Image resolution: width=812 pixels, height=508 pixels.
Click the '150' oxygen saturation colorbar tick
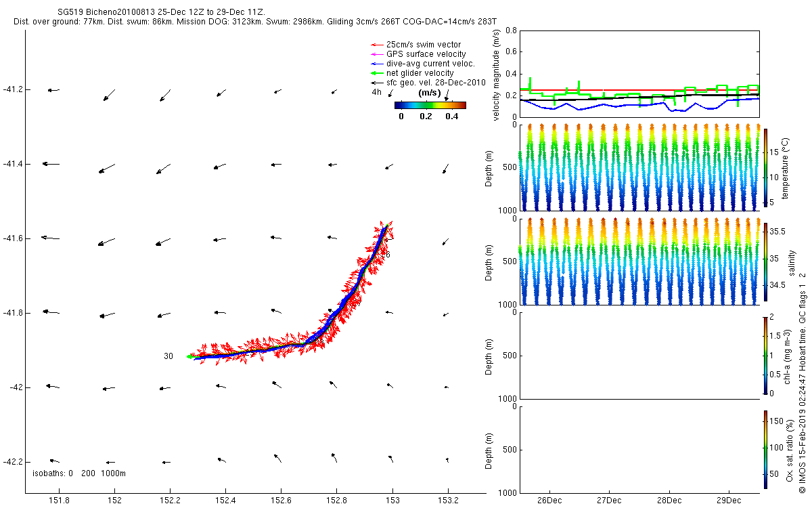pos(776,421)
